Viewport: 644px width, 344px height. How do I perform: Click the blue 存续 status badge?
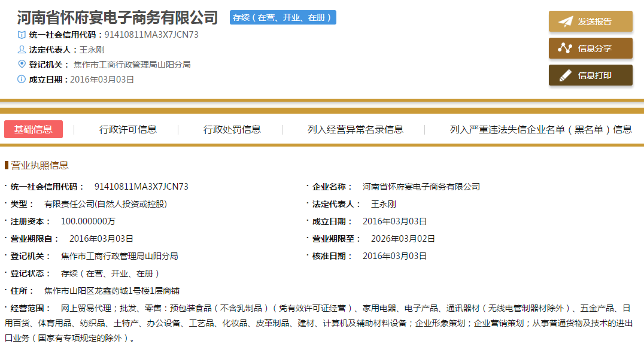(x=283, y=18)
